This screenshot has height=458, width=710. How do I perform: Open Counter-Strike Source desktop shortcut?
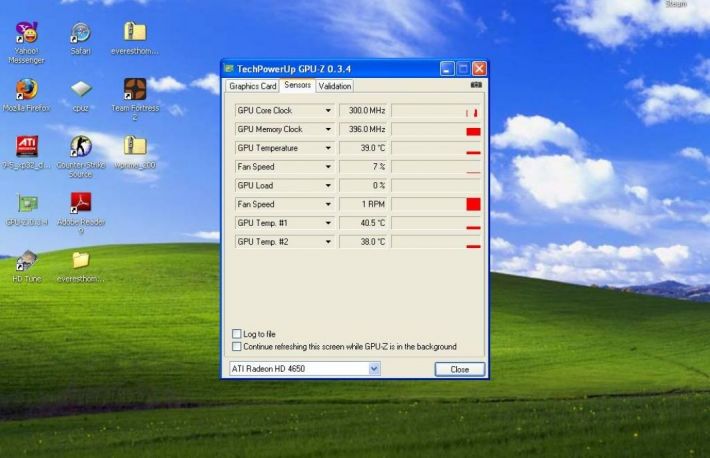click(x=80, y=146)
